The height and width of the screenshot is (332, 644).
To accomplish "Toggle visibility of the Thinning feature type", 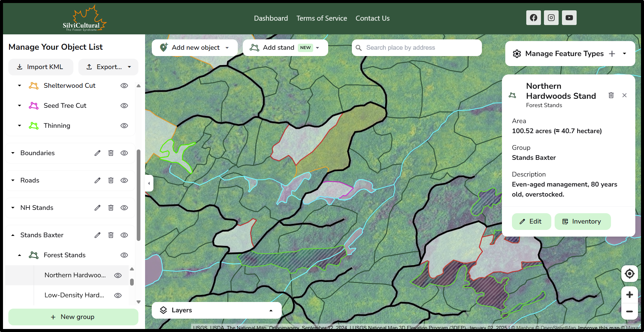I will pos(124,125).
